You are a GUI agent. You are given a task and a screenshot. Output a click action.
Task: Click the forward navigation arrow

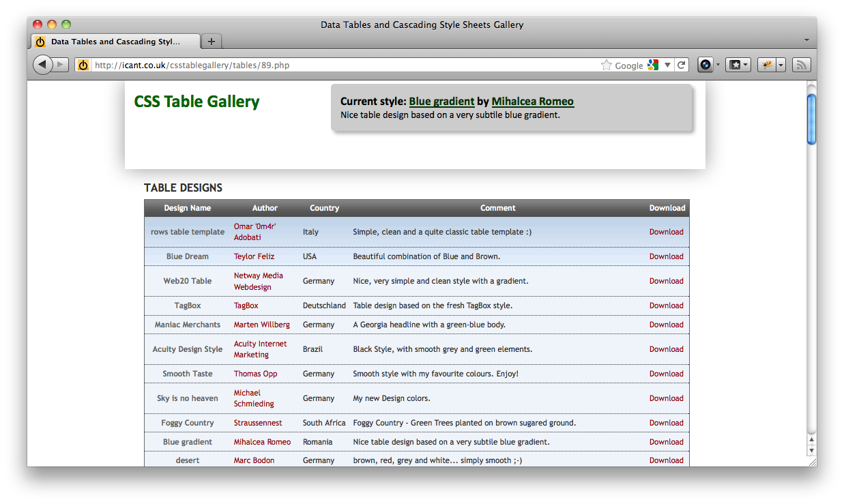point(60,64)
